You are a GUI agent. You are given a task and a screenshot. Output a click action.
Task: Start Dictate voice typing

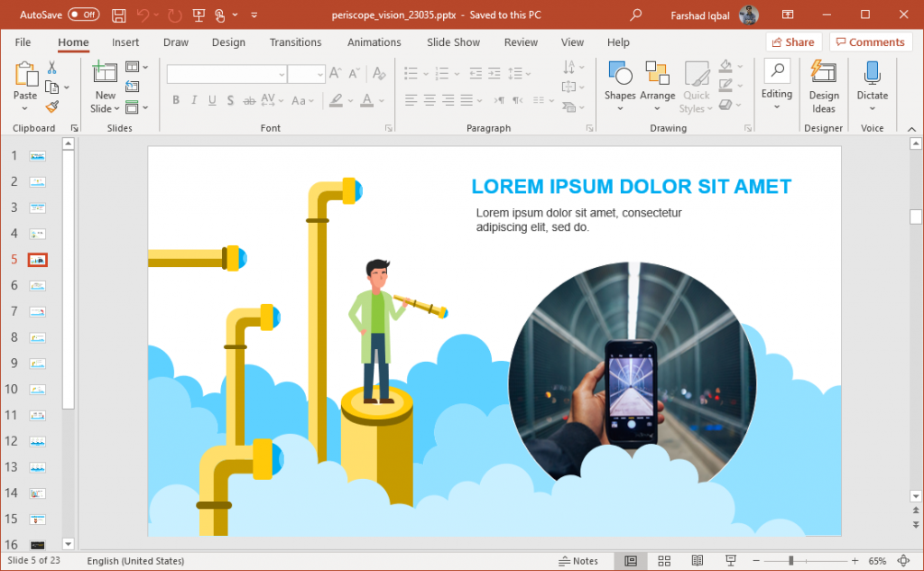pyautogui.click(x=872, y=81)
